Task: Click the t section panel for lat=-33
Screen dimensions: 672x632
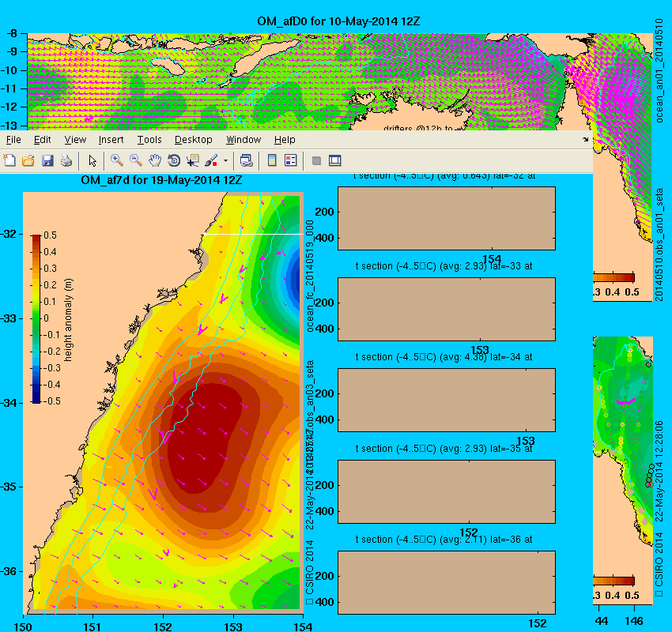Action: [447, 309]
